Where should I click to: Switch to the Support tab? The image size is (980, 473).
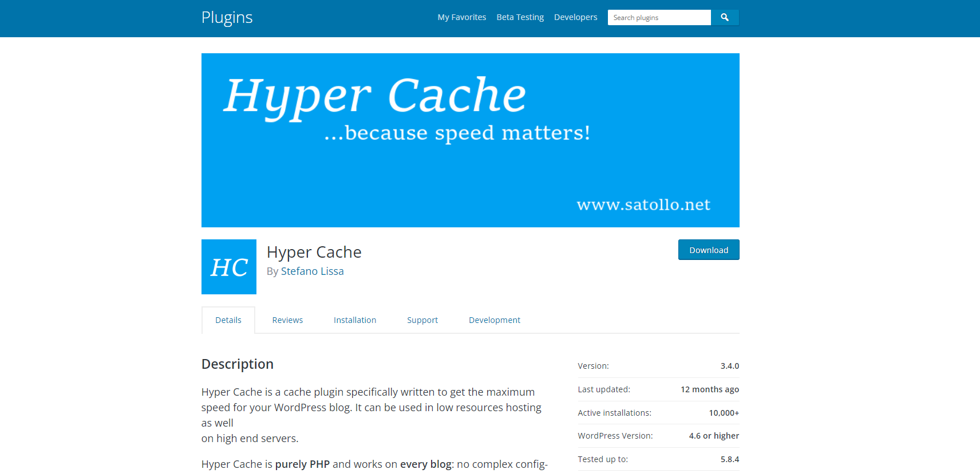(x=422, y=320)
